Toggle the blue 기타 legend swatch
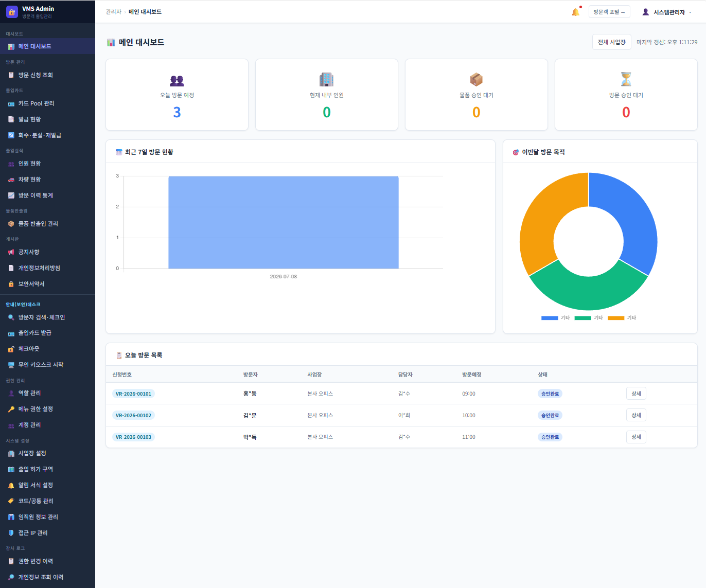This screenshot has width=706, height=588. click(550, 318)
